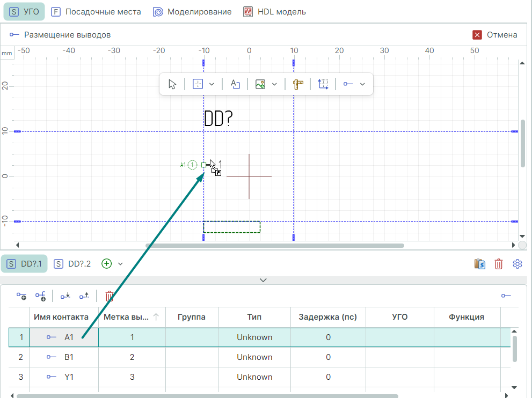This screenshot has width=532, height=398.
Task: Activate the ruler measurement tool
Action: (x=298, y=84)
